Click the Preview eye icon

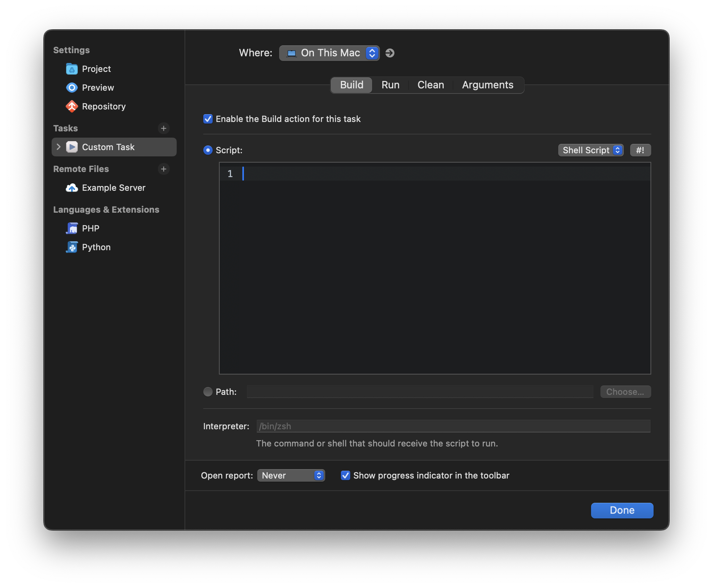pos(72,88)
